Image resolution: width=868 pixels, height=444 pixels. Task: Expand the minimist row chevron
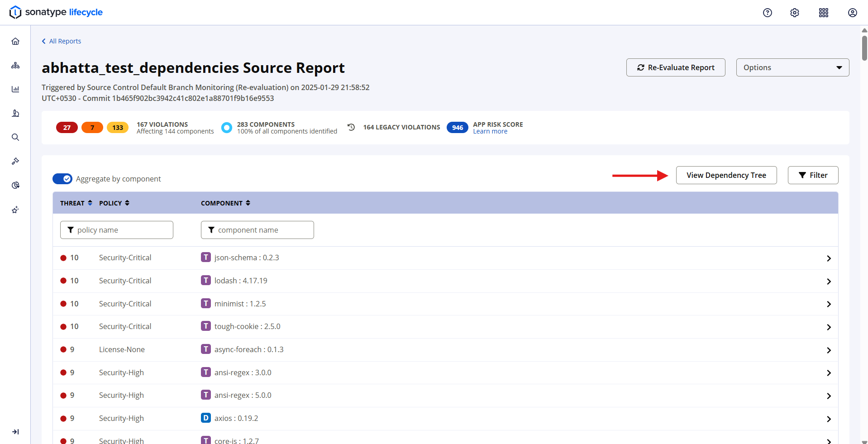(829, 304)
